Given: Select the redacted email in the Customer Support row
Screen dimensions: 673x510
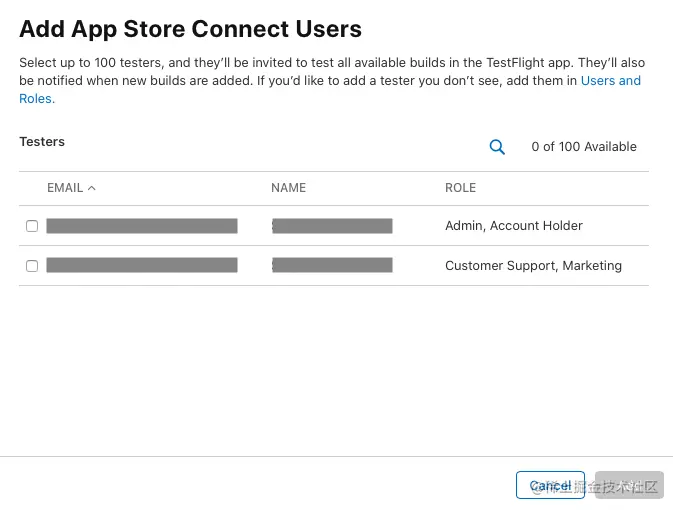Looking at the screenshot, I should click(142, 265).
